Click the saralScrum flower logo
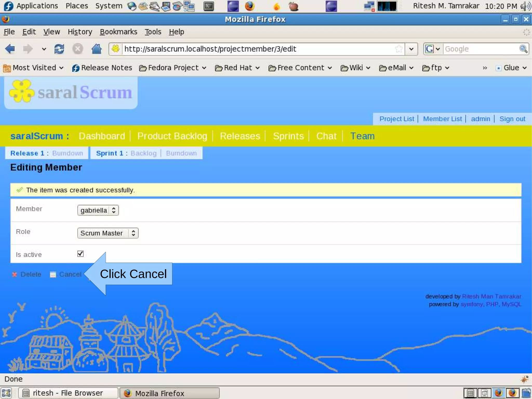This screenshot has width=532, height=399. tap(22, 91)
